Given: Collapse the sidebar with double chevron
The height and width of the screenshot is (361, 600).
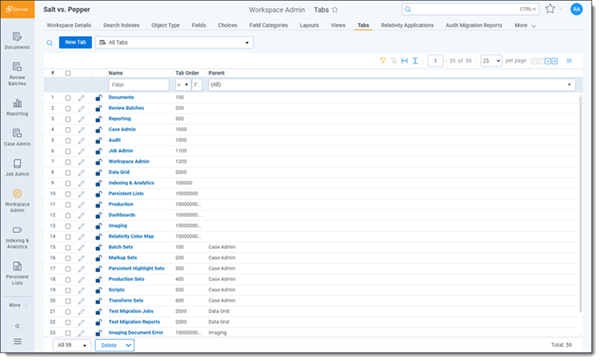Looking at the screenshot, I should coord(17,326).
